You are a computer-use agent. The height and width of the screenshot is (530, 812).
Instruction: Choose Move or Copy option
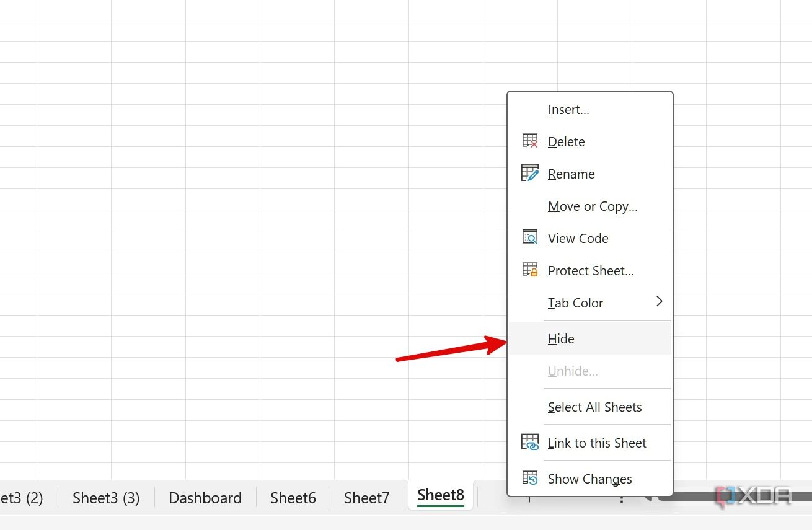[x=592, y=206]
